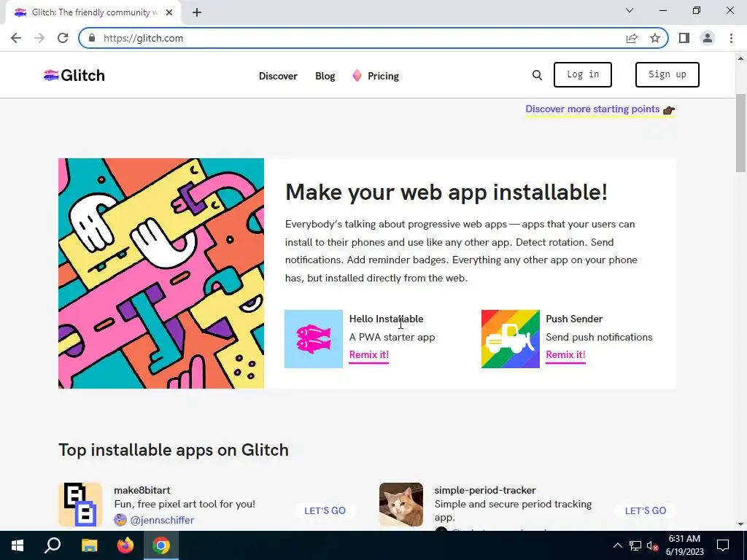Click the simple-period-tracker cat image

(x=401, y=505)
